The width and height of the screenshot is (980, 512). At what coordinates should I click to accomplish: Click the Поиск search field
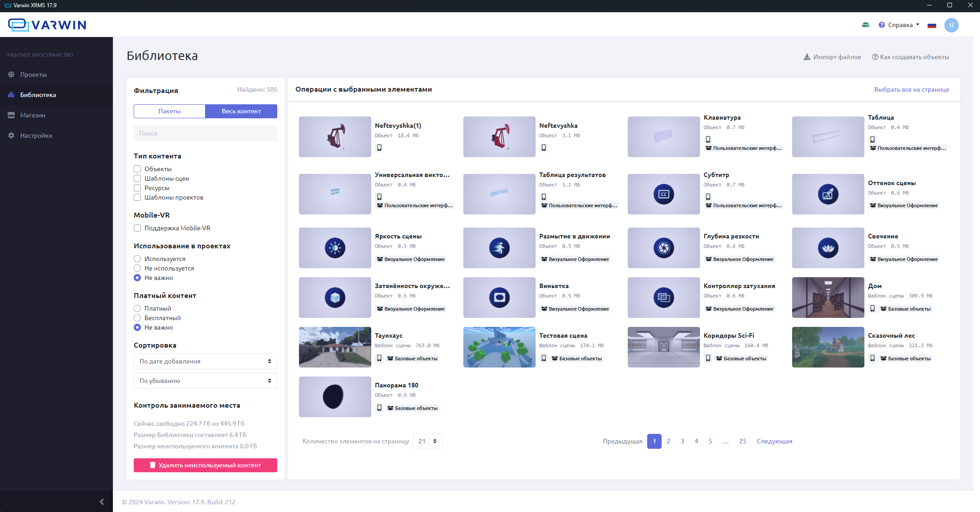pyautogui.click(x=205, y=133)
